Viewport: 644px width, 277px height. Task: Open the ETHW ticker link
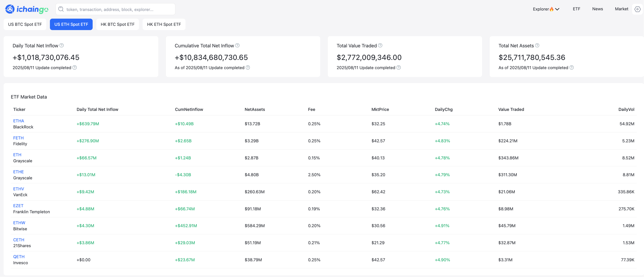(19, 223)
